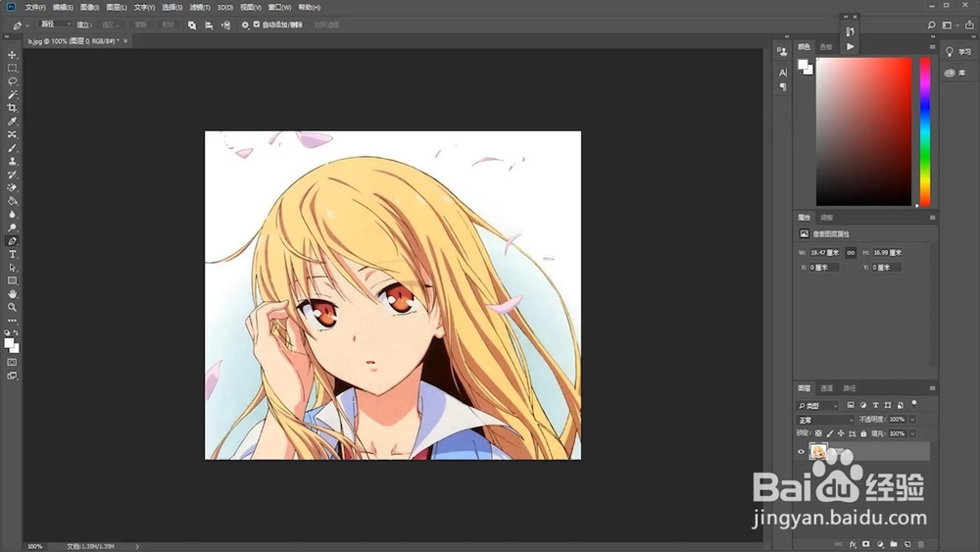Select the Eyedropper tool
The height and width of the screenshot is (552, 980).
click(x=12, y=122)
